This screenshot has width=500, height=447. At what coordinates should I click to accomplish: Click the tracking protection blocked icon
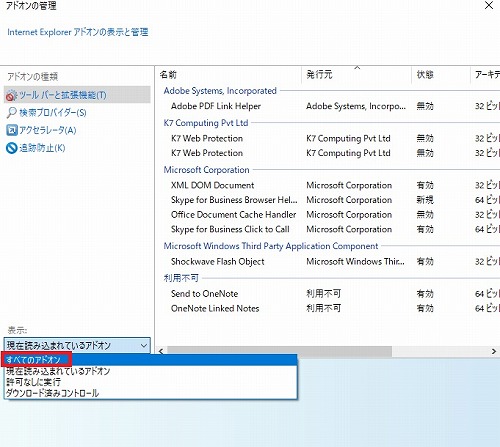(x=11, y=148)
